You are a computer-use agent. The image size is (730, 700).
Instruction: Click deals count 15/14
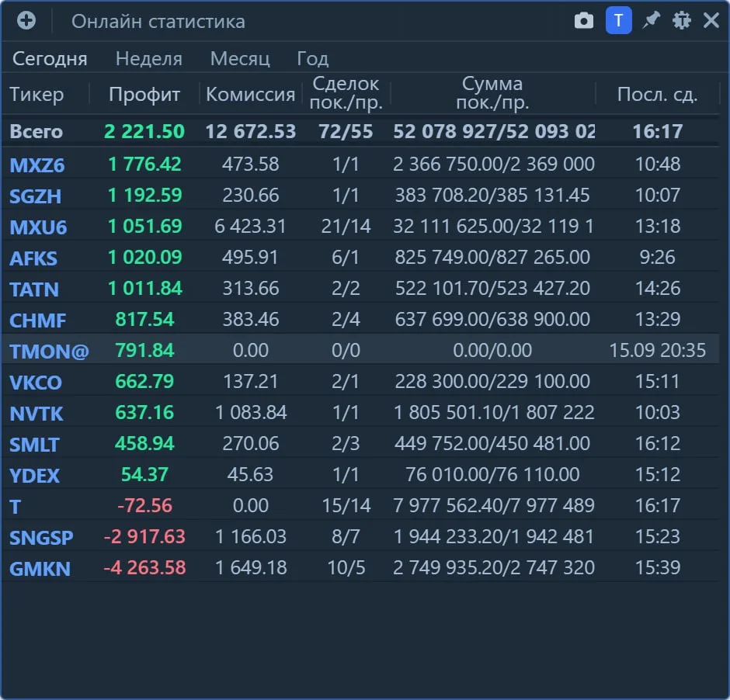tap(346, 505)
